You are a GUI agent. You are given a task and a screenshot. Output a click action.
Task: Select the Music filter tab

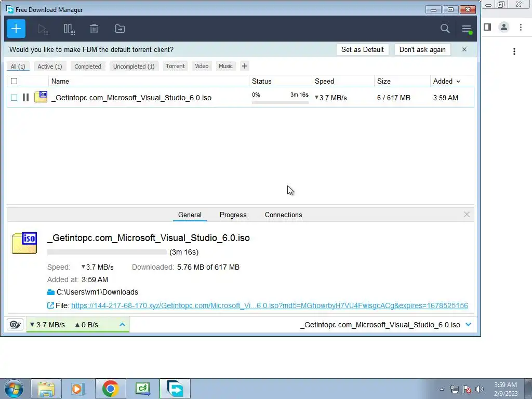pos(225,66)
